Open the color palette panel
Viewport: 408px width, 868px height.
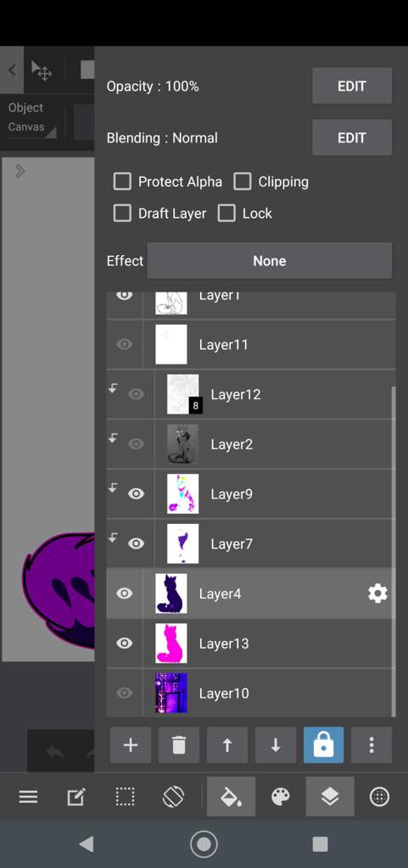[281, 797]
